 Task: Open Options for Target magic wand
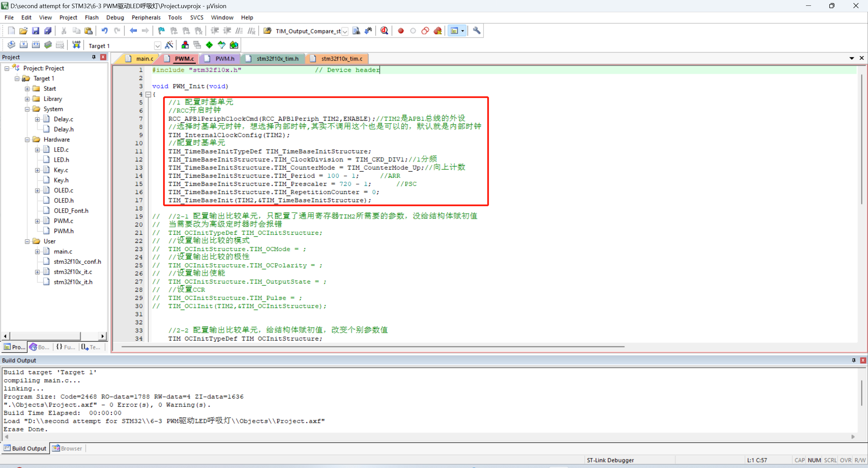[x=169, y=45]
